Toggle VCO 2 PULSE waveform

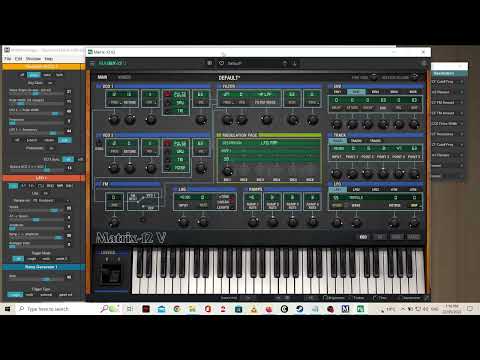(176, 143)
